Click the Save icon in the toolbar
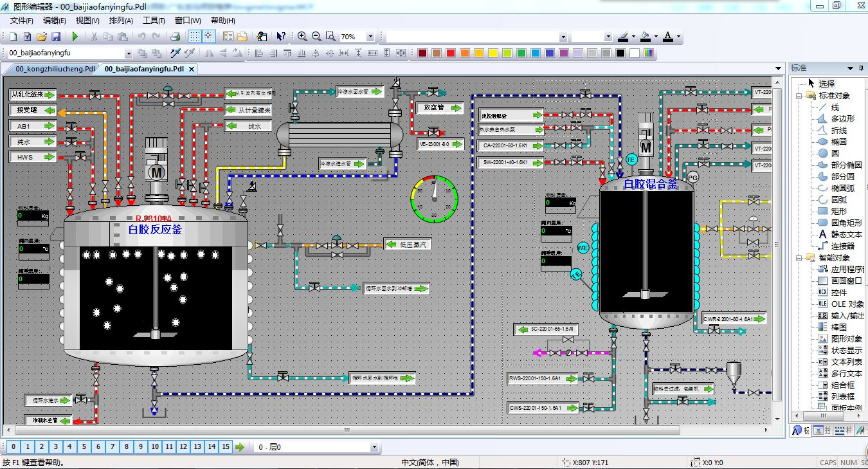This screenshot has height=469, width=868. pos(56,37)
